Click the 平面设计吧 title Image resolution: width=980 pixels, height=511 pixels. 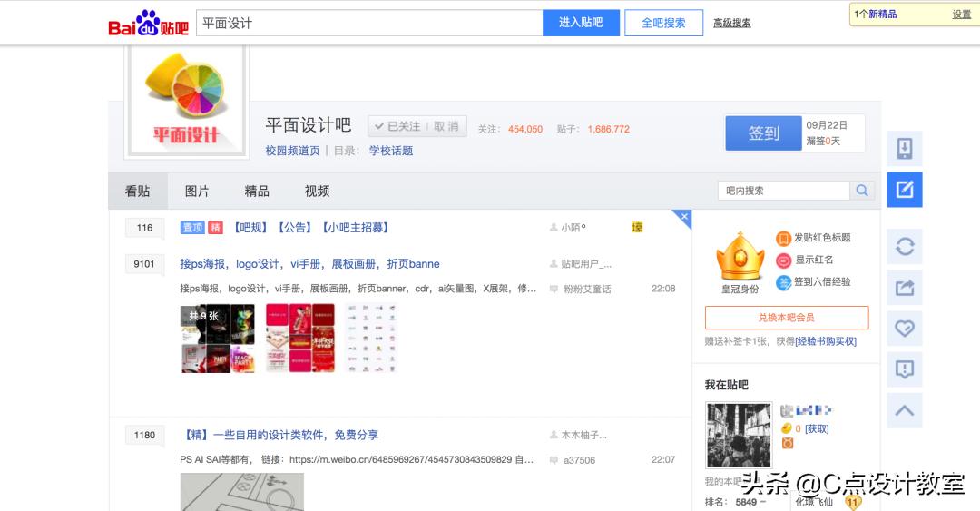309,125
